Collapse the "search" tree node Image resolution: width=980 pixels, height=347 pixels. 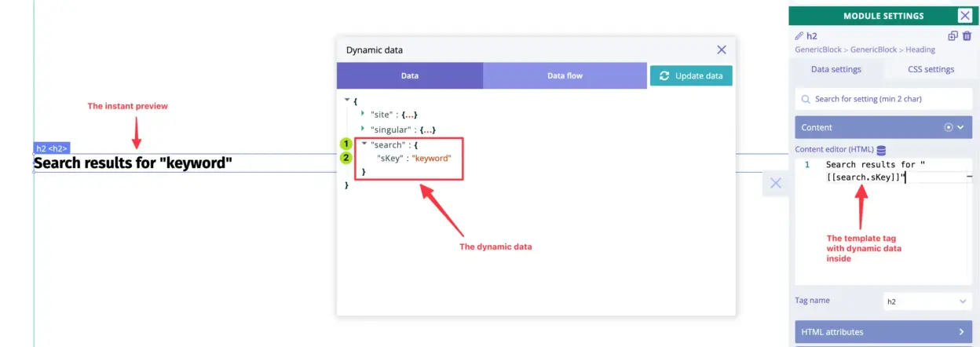coord(364,144)
